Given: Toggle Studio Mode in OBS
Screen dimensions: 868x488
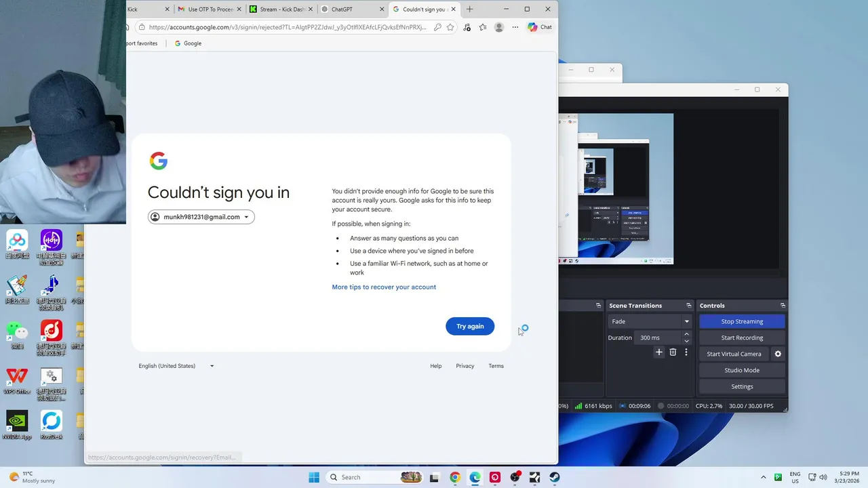Looking at the screenshot, I should [x=742, y=370].
